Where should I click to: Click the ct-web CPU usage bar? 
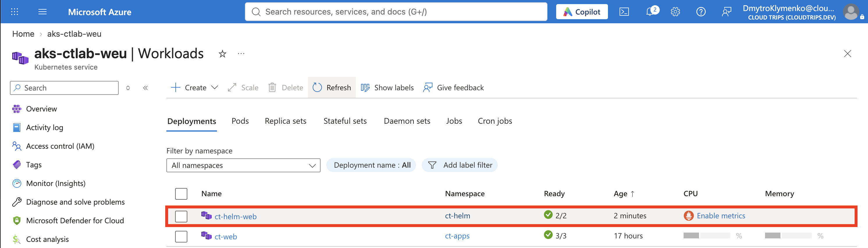[x=707, y=235]
